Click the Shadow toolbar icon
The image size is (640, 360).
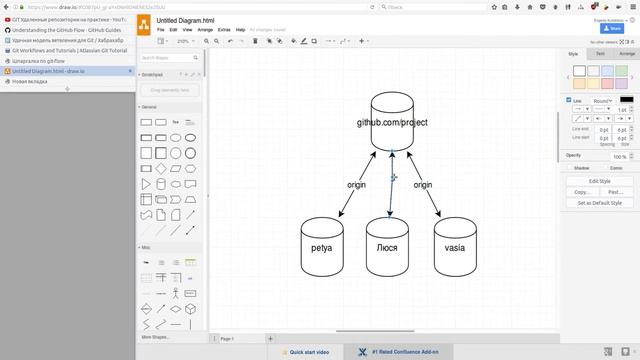(314, 41)
